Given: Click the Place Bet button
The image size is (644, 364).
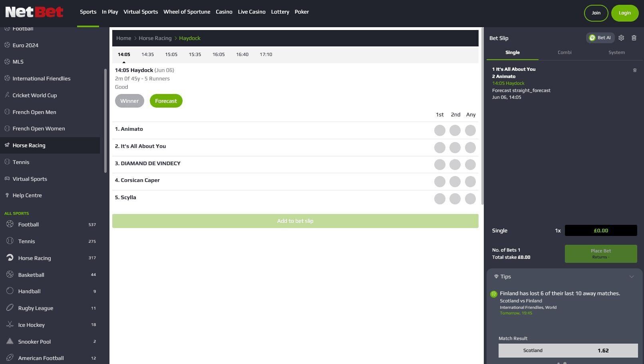Looking at the screenshot, I should point(601,254).
